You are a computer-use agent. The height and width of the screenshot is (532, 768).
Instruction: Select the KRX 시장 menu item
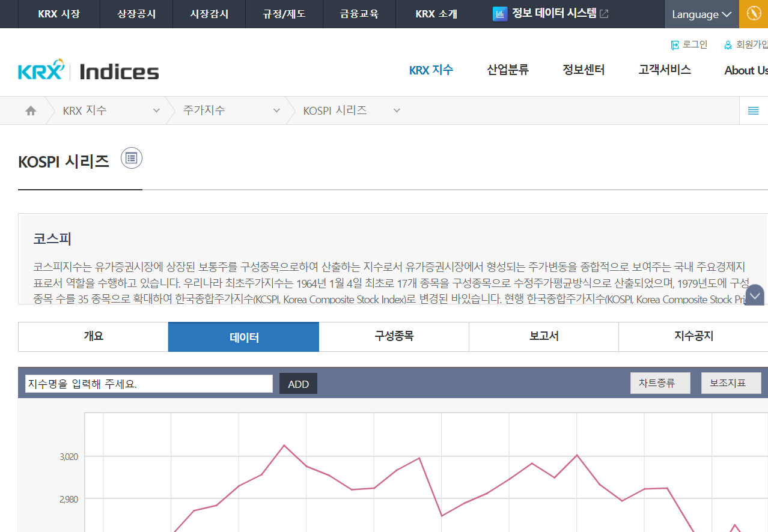[58, 13]
